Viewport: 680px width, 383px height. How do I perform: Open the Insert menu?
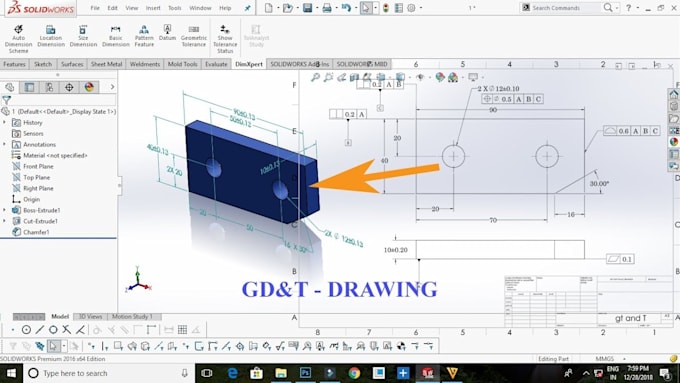153,8
